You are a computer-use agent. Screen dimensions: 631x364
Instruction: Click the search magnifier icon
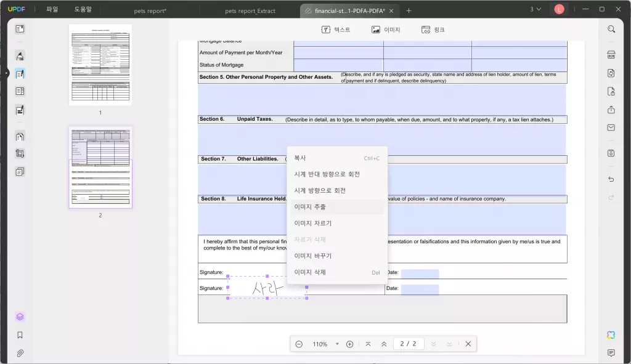pyautogui.click(x=611, y=29)
